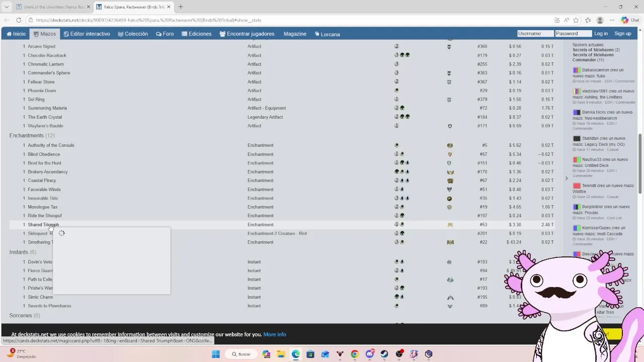Open the browser profile avatar icon
This screenshot has width=644, height=362.
pyautogui.click(x=600, y=20)
